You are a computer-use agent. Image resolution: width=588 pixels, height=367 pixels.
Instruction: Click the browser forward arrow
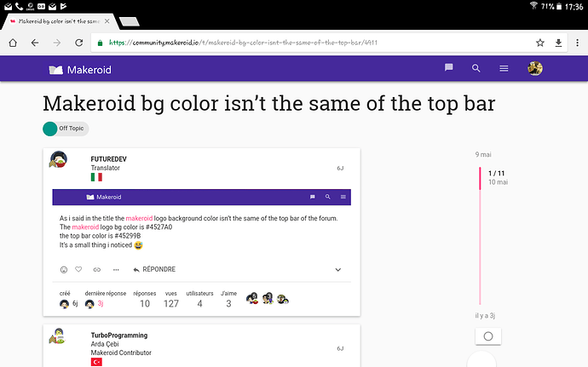tap(56, 43)
